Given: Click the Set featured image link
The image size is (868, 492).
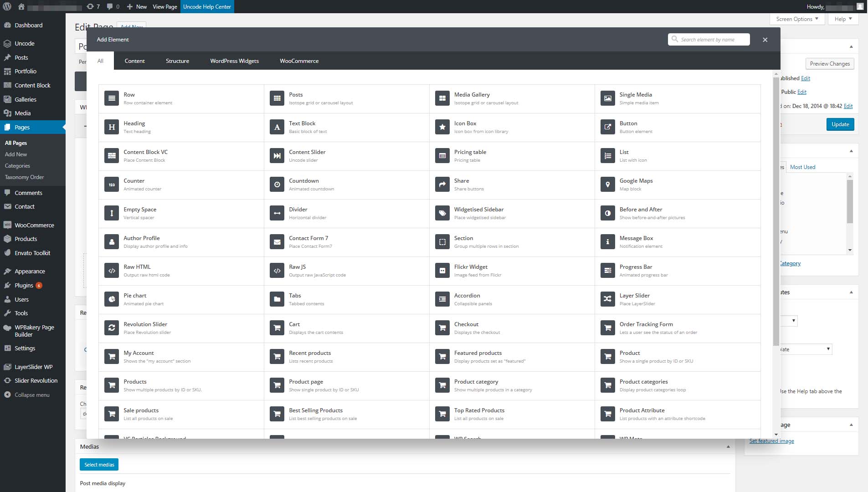Looking at the screenshot, I should point(771,441).
